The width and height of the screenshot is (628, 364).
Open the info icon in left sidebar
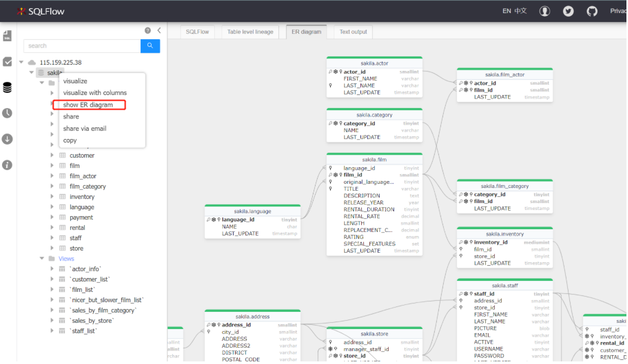coord(7,165)
